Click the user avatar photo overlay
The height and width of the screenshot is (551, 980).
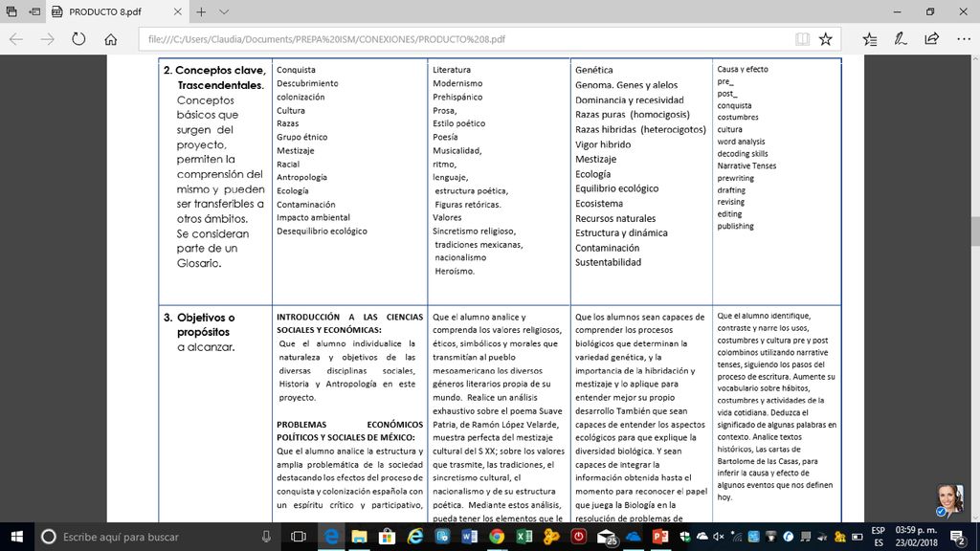click(x=949, y=501)
